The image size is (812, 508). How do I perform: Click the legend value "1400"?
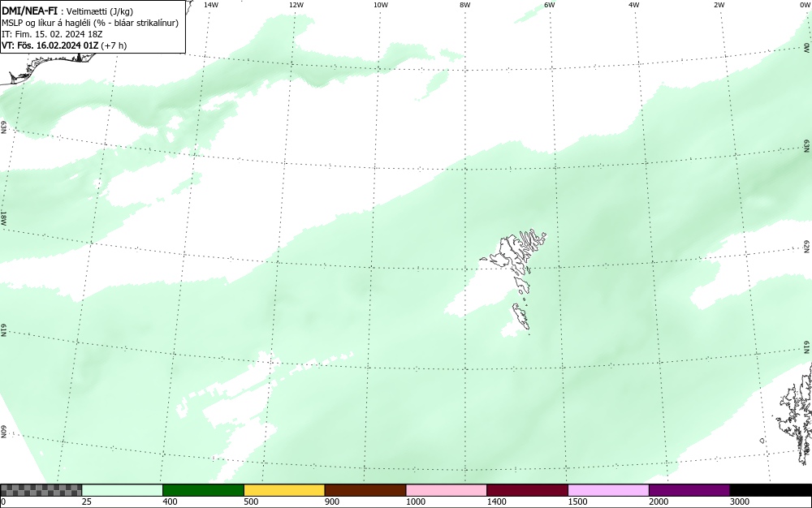point(497,502)
